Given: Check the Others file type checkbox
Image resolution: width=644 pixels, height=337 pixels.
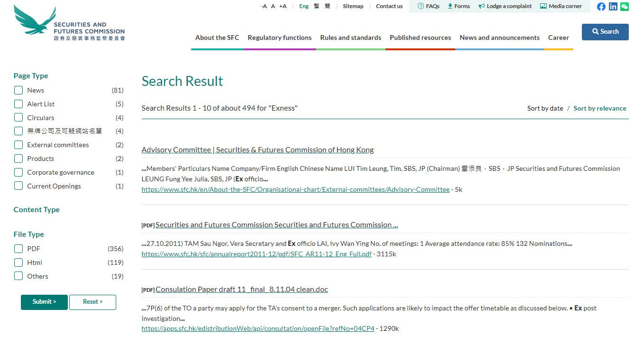Looking at the screenshot, I should [x=18, y=276].
